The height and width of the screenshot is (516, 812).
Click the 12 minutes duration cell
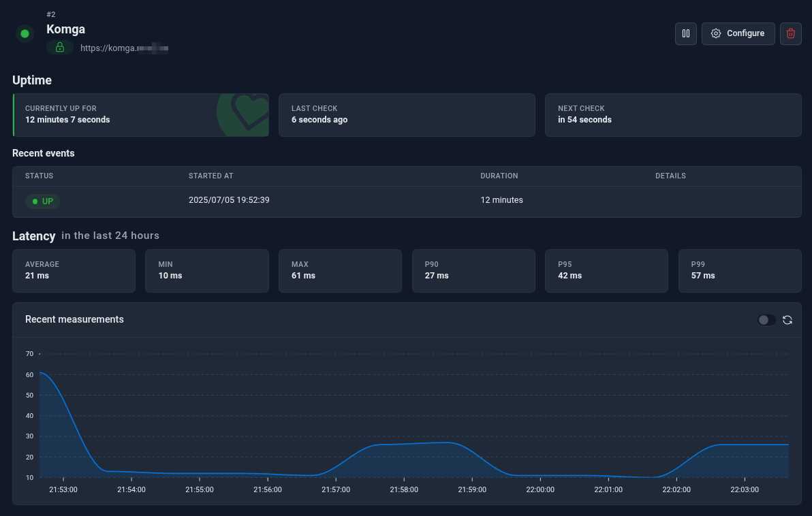tap(501, 199)
